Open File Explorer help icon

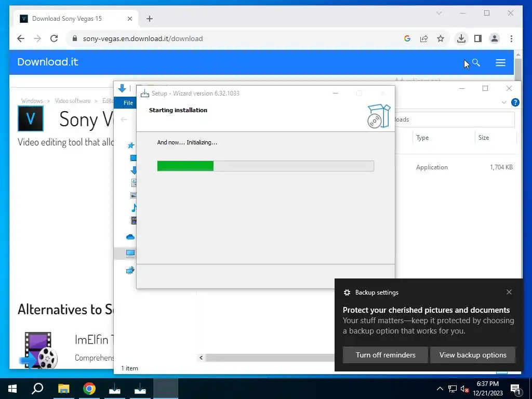coord(515,102)
